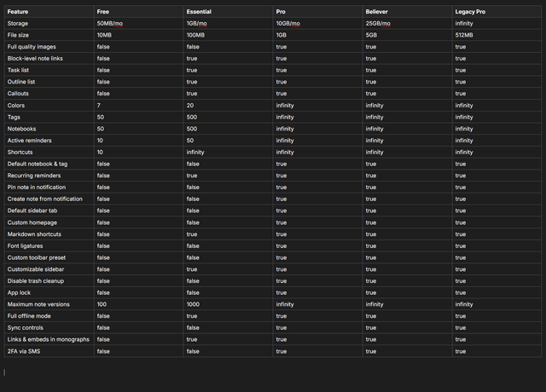Click the App lock feature cell
This screenshot has width=546, height=392.
pyautogui.click(x=20, y=292)
